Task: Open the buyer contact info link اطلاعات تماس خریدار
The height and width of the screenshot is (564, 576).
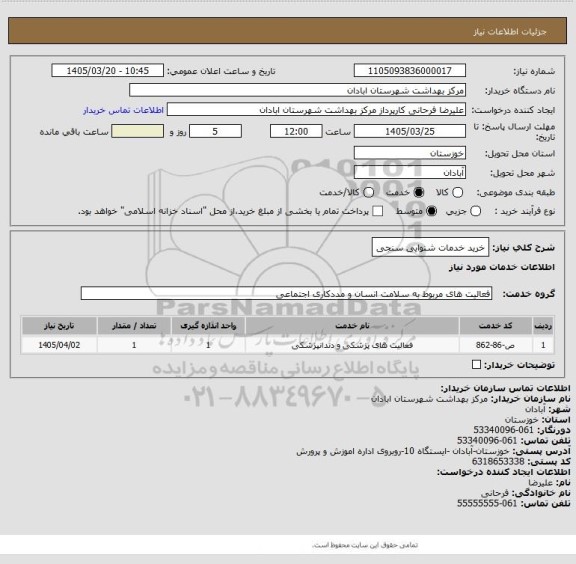Action: click(123, 110)
